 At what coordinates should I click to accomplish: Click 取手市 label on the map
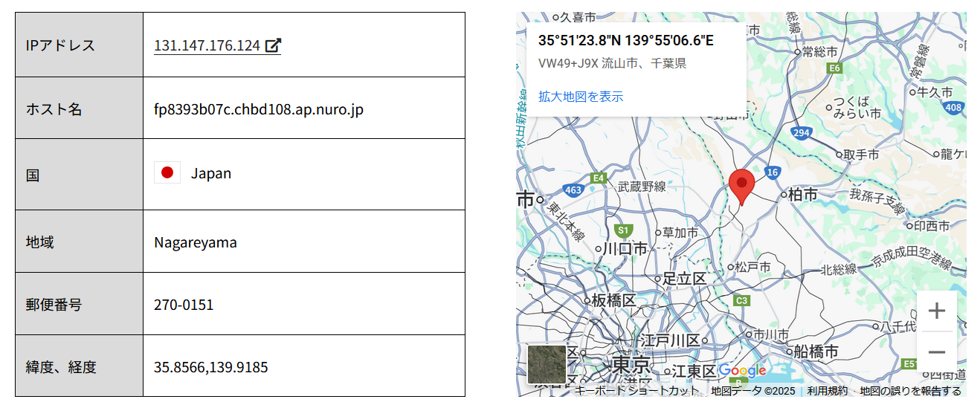pos(861,155)
